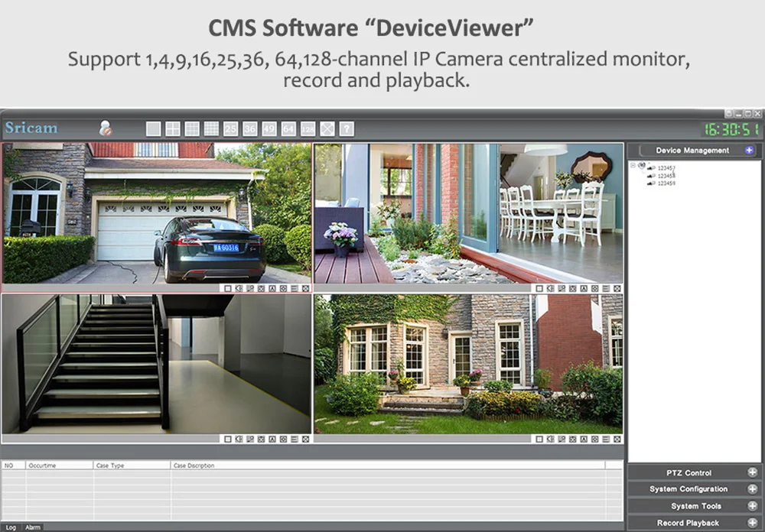Select the staircase camera feed
Image resolution: width=765 pixels, height=532 pixels.
click(157, 364)
